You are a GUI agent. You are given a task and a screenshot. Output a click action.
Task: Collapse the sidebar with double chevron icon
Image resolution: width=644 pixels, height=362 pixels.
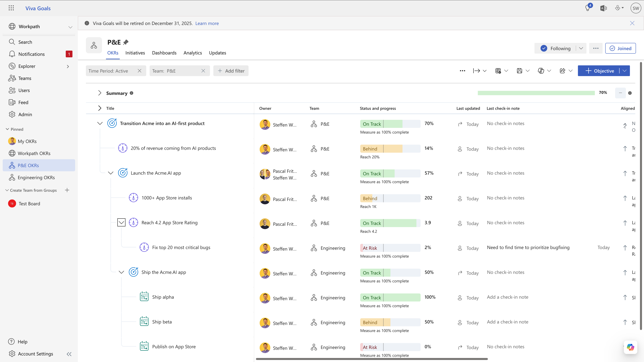[69, 354]
